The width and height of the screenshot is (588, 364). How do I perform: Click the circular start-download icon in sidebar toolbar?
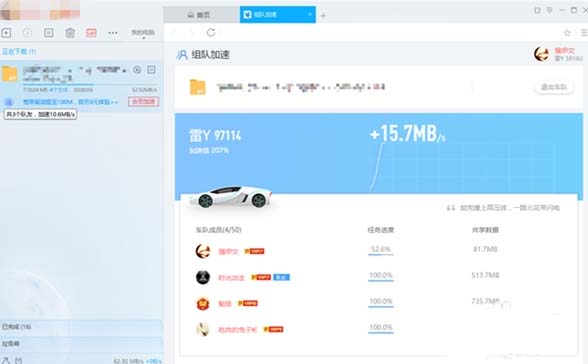27,33
